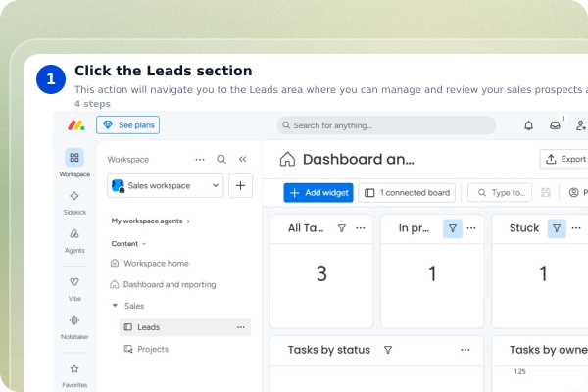Open the Leads row three-dot menu

click(241, 327)
